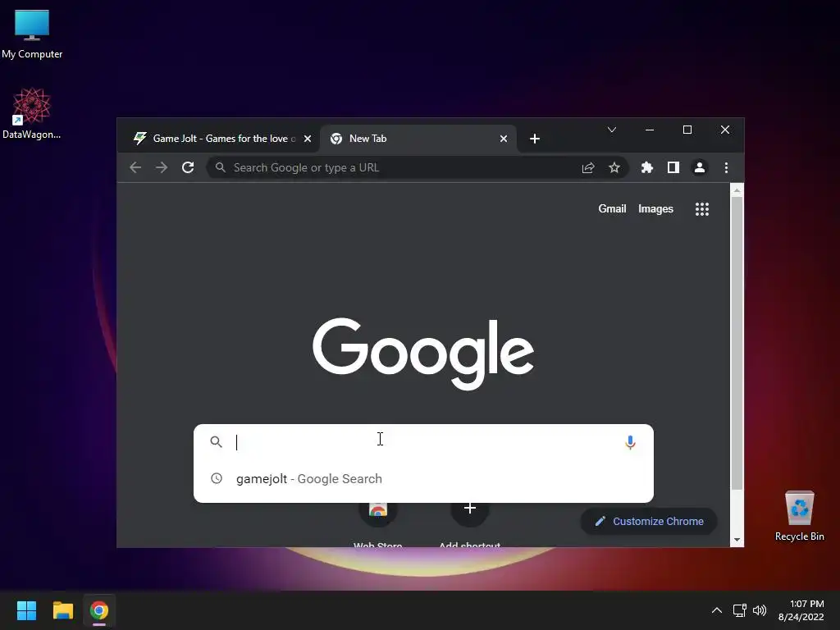Choose the gamejolt search suggestion
Screen dimensions: 840x630
[x=423, y=478]
